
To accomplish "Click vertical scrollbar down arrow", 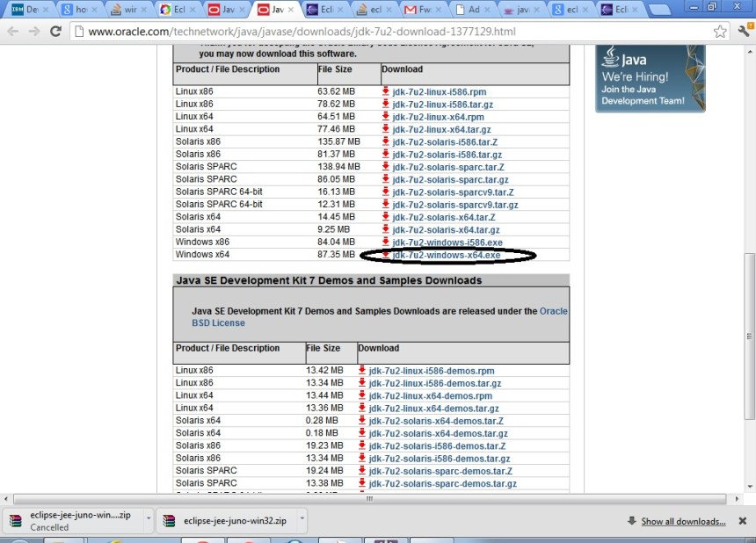I will (x=749, y=487).
